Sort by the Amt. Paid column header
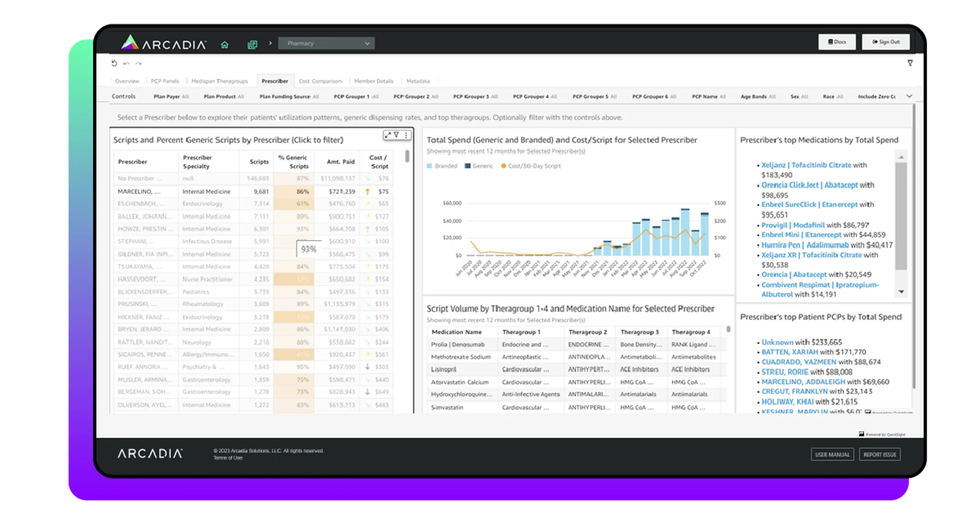The width and height of the screenshot is (980, 531). pyautogui.click(x=341, y=162)
